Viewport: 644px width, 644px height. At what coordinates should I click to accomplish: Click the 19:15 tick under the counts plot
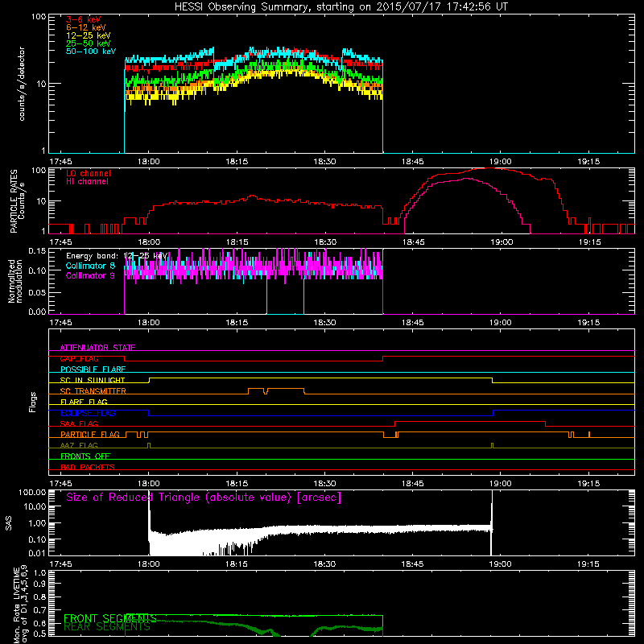click(588, 162)
